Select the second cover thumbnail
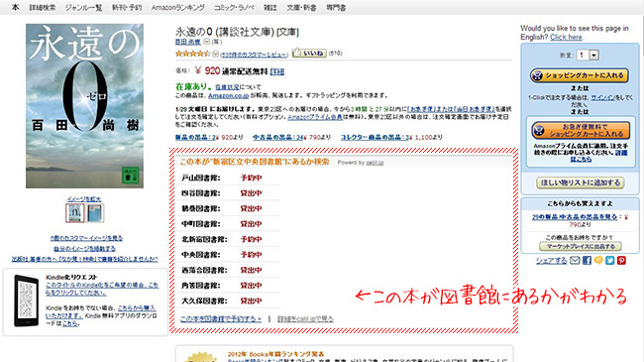This screenshot has height=362, width=644. (x=95, y=213)
